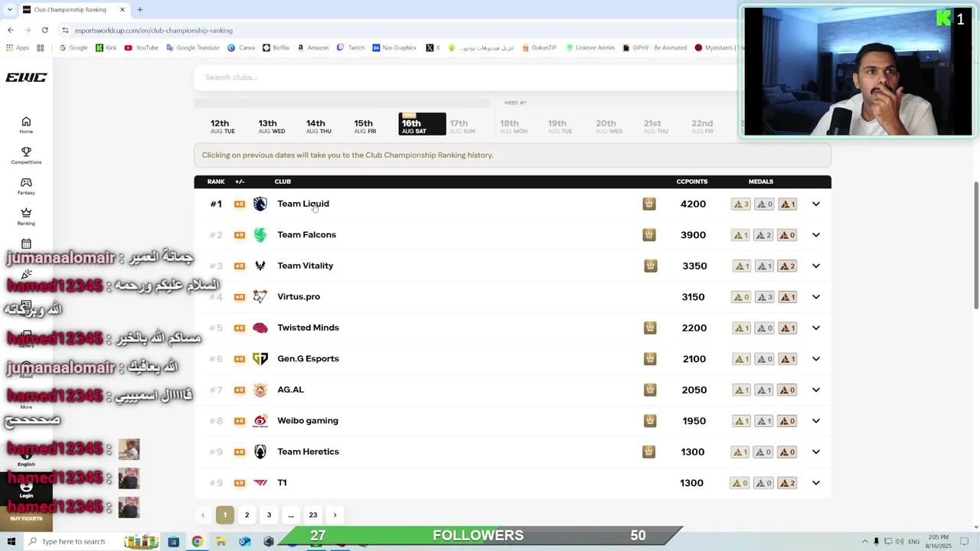Go to ranking page 2

[x=247, y=515]
